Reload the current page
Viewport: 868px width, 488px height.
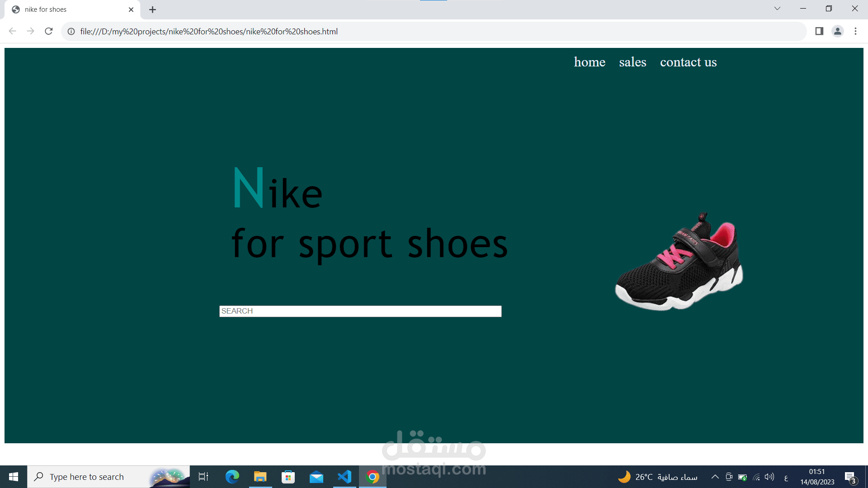tap(49, 31)
